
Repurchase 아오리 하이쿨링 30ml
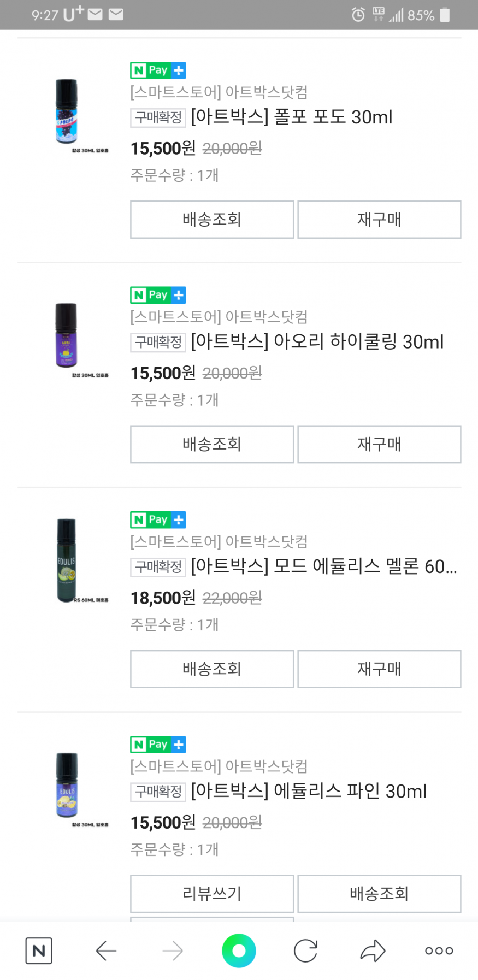379,444
